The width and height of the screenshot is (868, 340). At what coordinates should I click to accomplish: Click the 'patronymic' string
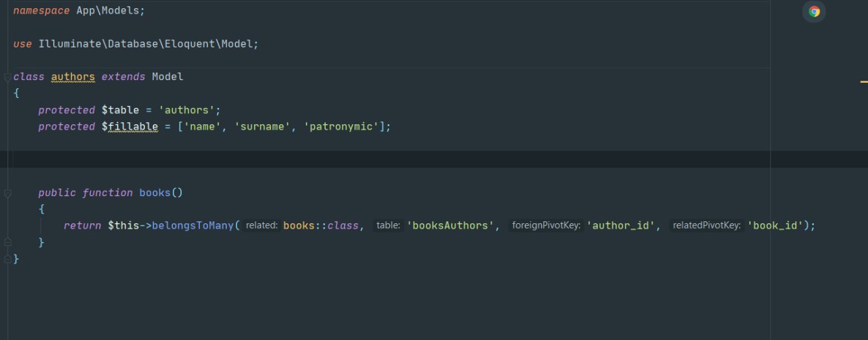tap(340, 126)
